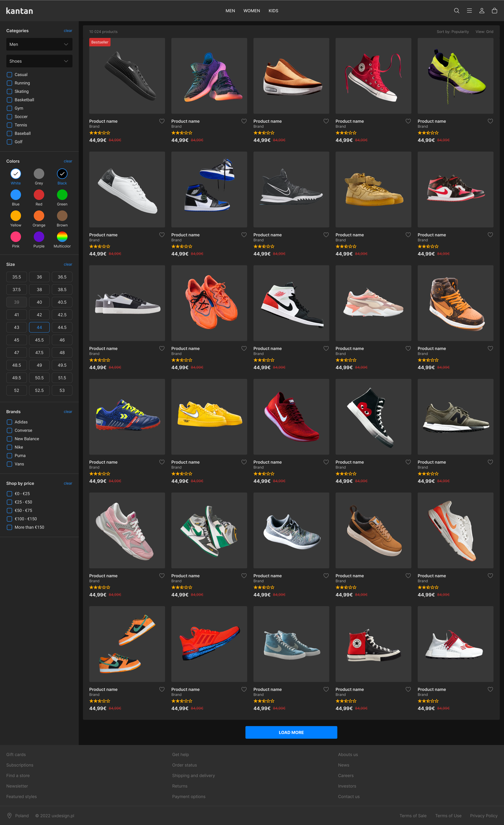Open the Gift cards footer link
504x825 pixels.
16,754
